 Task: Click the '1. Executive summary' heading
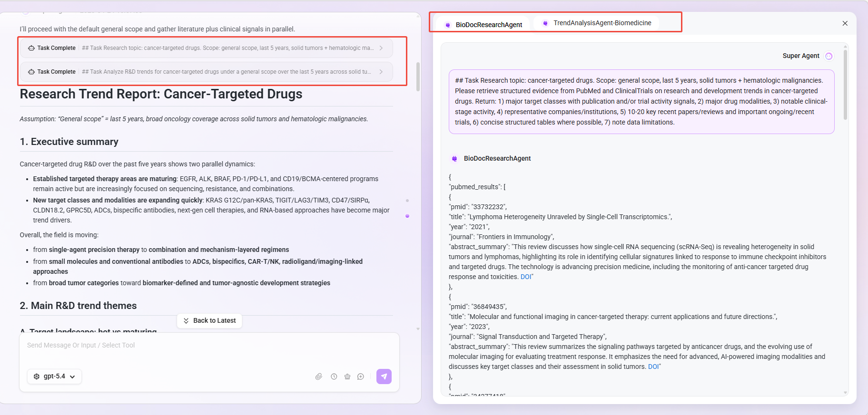69,142
